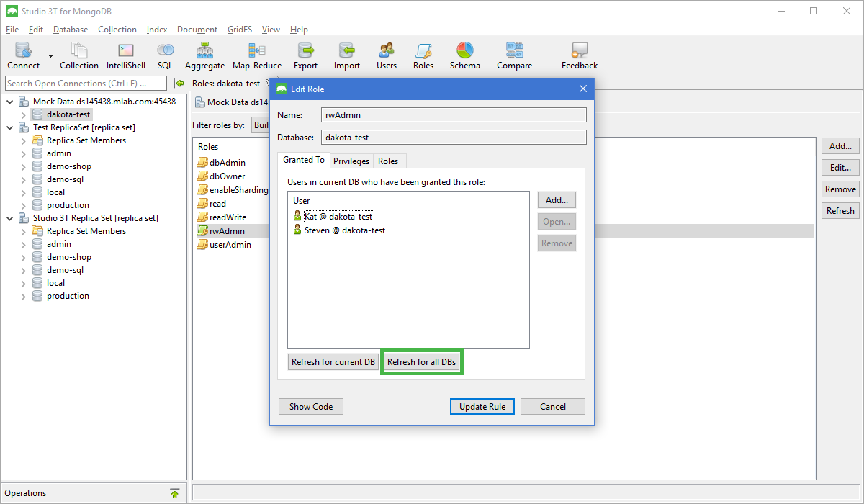Screen dimensions: 864x504
Task: Open the Roles manager
Action: [x=423, y=55]
